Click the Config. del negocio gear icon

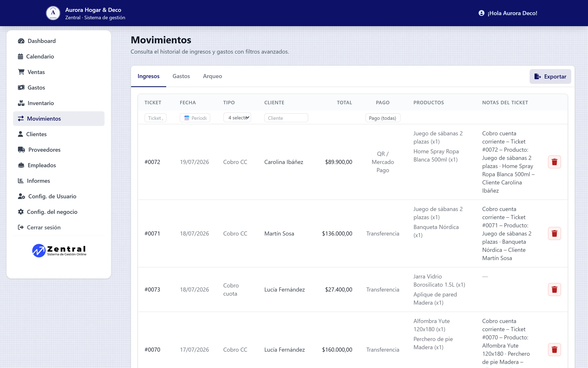(x=21, y=212)
